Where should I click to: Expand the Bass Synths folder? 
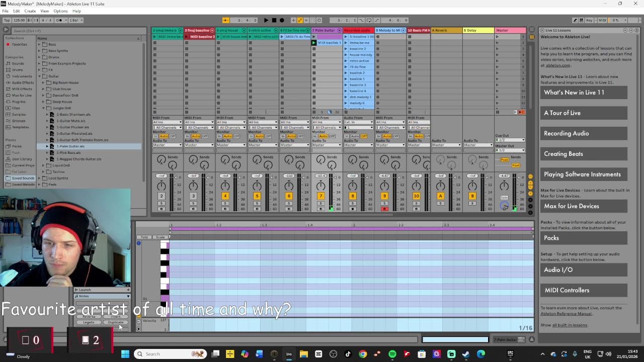click(39, 51)
